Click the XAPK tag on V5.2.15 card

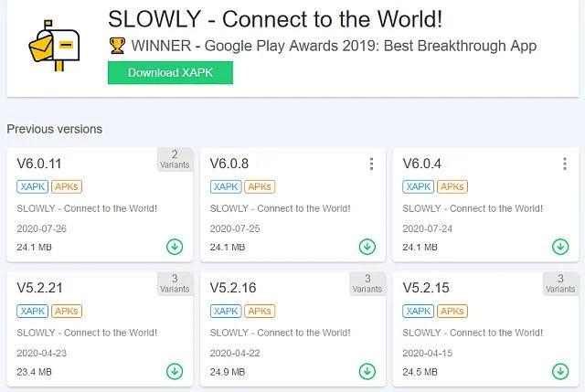pos(419,311)
